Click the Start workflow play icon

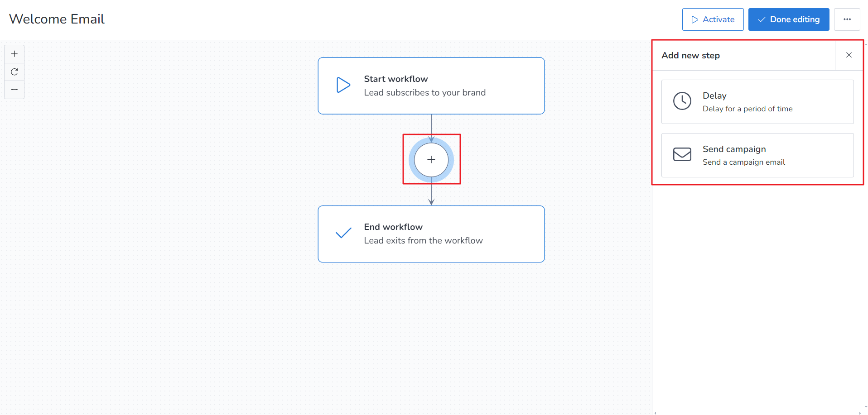coord(343,85)
